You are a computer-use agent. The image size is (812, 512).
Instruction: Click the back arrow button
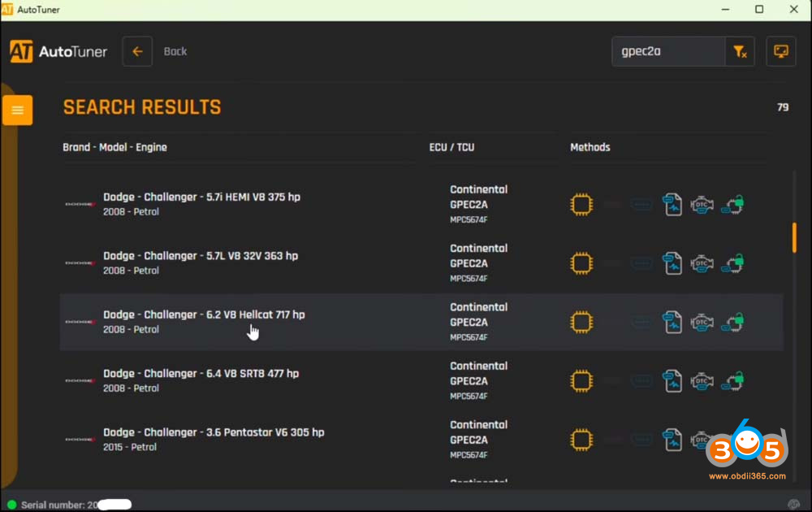[x=137, y=51]
